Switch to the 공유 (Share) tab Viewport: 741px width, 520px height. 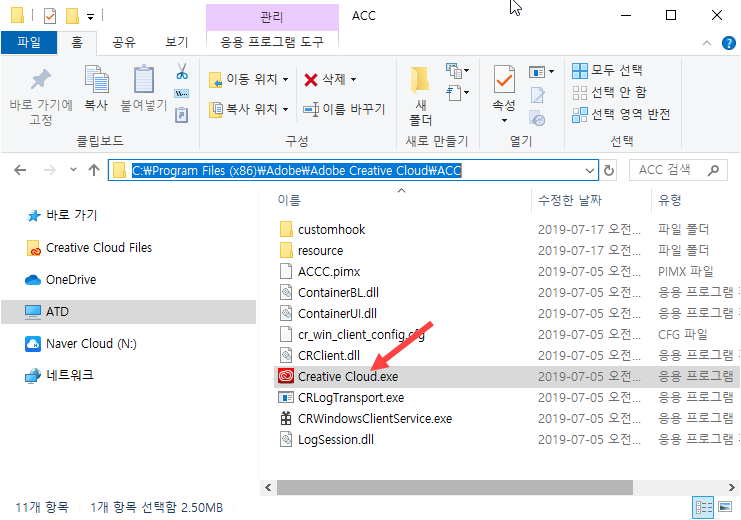(x=124, y=43)
